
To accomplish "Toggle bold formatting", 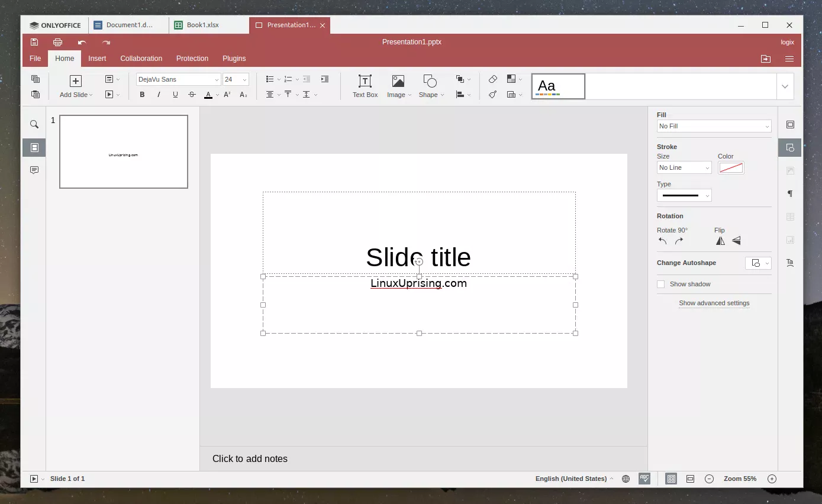I will click(x=142, y=95).
